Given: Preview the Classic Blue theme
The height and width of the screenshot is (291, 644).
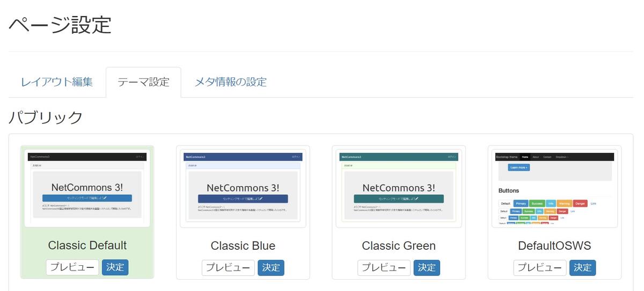Looking at the screenshot, I should (229, 267).
